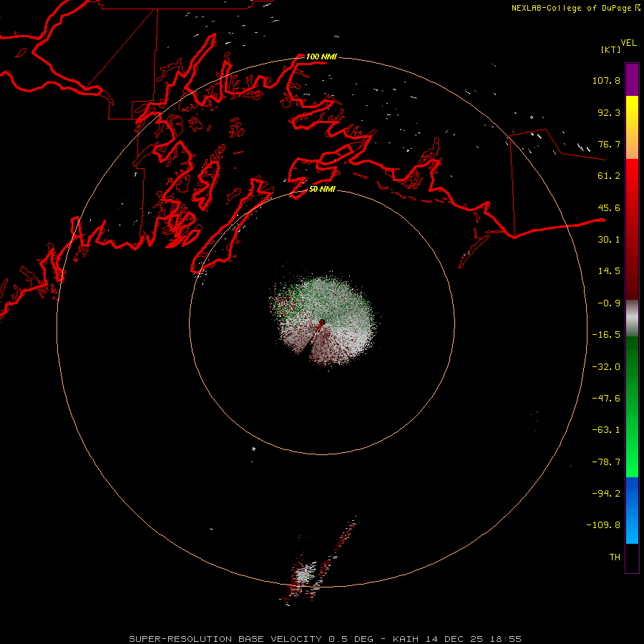Click the 92.3 velocity scale value
The height and width of the screenshot is (644, 644).
[609, 112]
